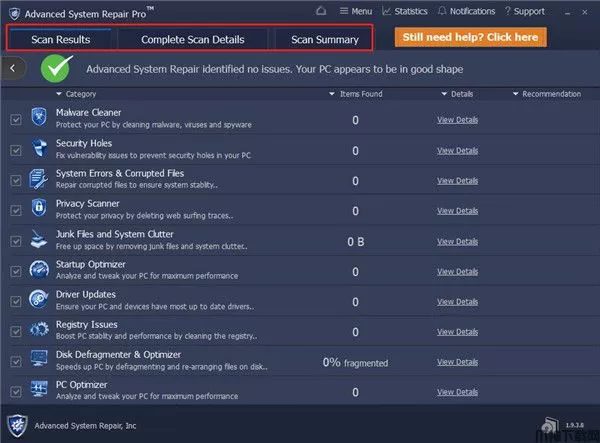Click the System Errors document wrench icon
This screenshot has height=443, width=600.
click(39, 179)
